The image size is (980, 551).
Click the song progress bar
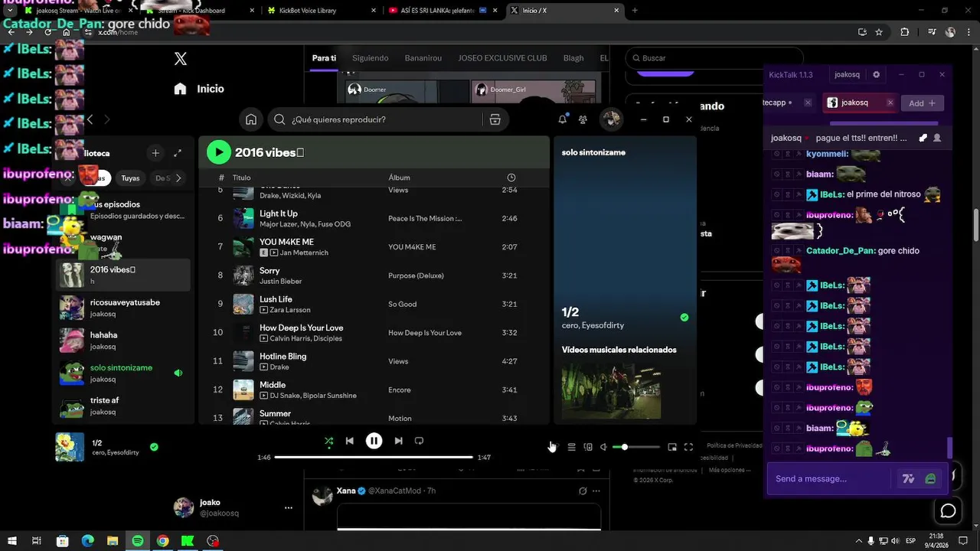tap(374, 457)
